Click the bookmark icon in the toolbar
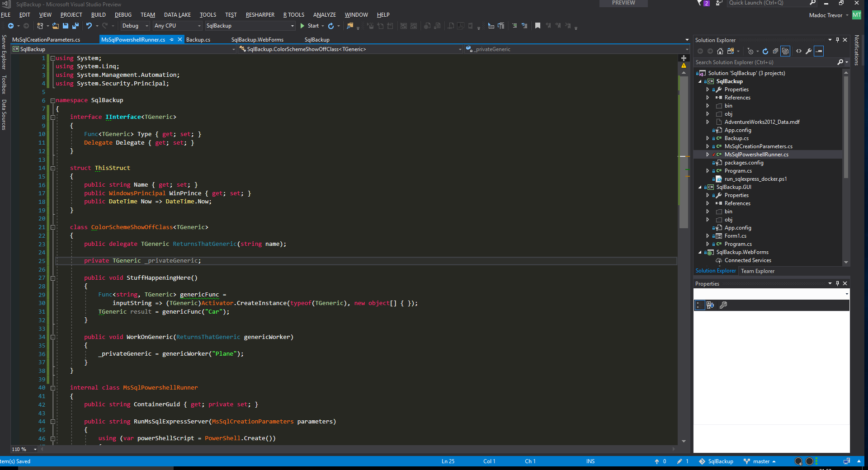 coord(538,26)
